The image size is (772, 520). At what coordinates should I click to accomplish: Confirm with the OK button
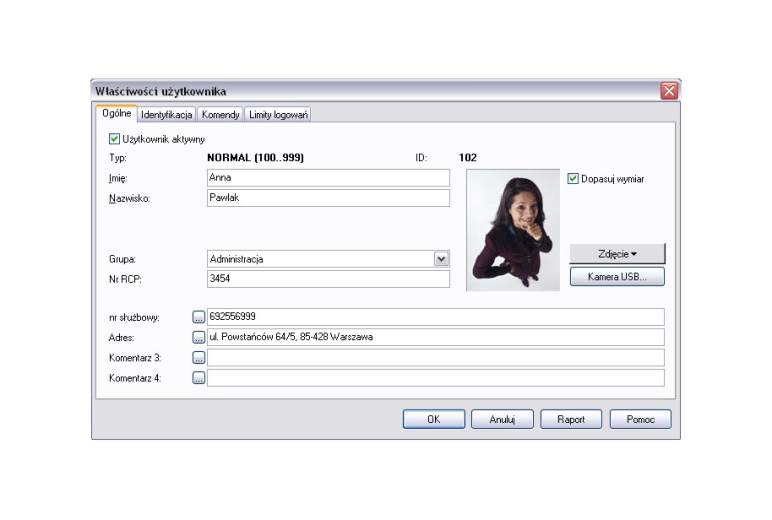(434, 419)
